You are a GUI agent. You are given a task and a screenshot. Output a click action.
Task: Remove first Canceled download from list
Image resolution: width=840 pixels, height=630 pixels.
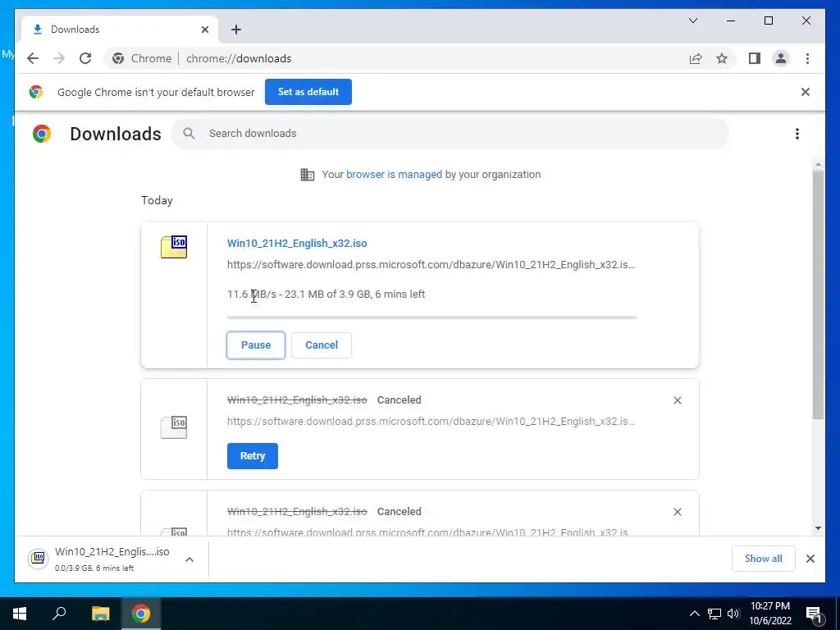pos(677,400)
